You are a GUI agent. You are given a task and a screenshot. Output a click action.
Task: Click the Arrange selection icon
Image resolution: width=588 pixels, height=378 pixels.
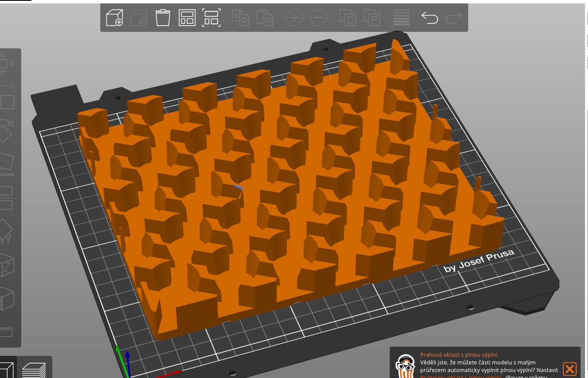211,18
